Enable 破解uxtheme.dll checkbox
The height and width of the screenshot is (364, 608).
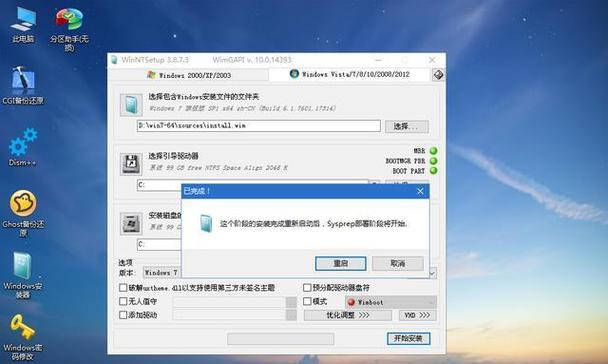[x=123, y=288]
